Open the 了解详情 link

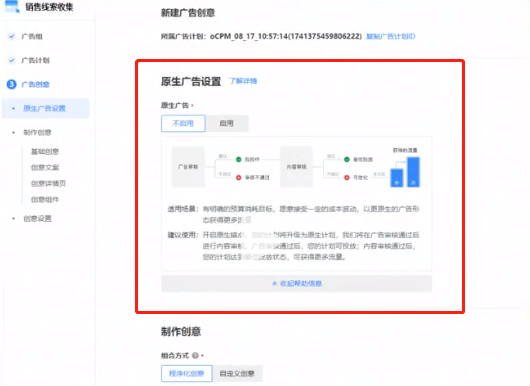243,81
